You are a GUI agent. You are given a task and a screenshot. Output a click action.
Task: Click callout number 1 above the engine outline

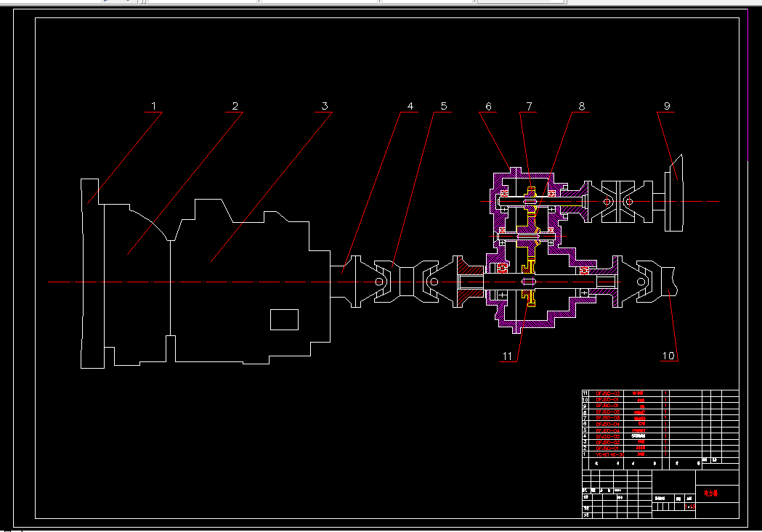pyautogui.click(x=153, y=106)
